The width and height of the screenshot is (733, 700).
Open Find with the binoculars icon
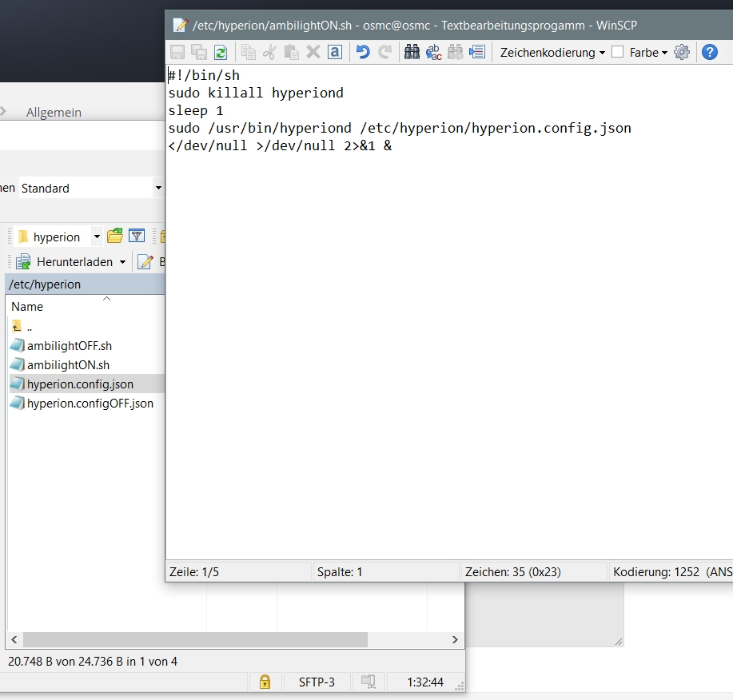tap(412, 52)
